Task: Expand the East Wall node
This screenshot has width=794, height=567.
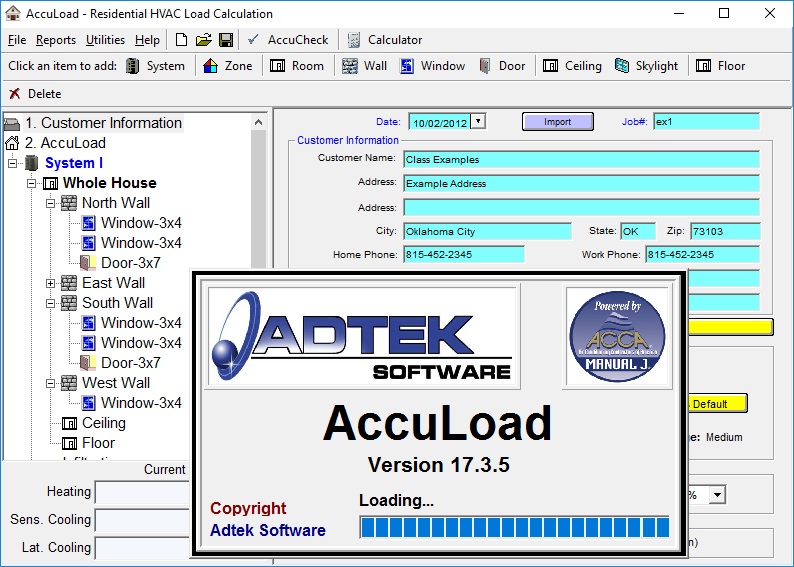Action: tap(50, 283)
